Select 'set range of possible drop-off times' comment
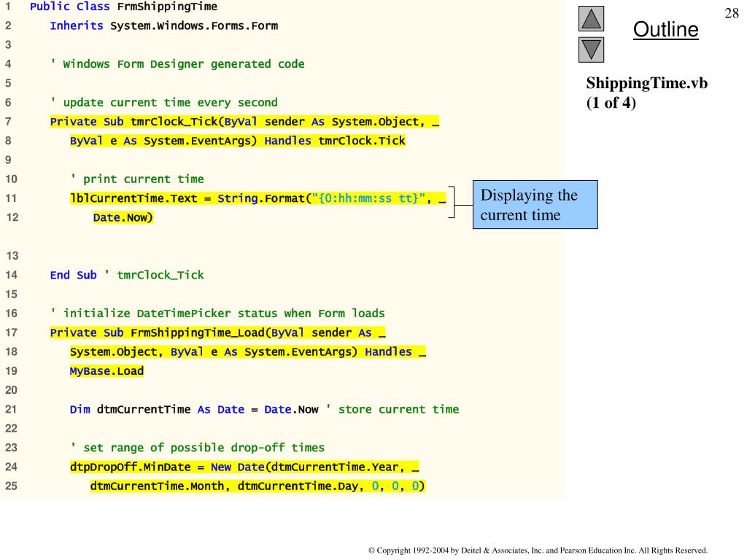Image resolution: width=747 pixels, height=560 pixels. (x=197, y=448)
